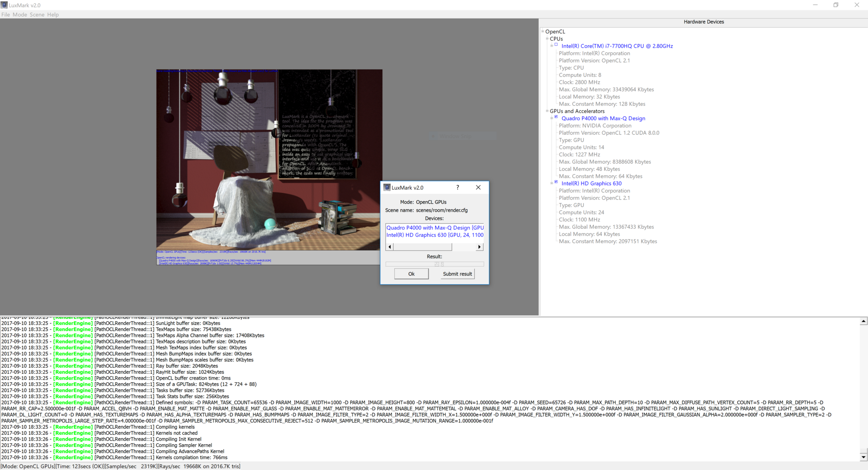Click the log pane scroll-down arrow
This screenshot has width=868, height=470.
click(x=863, y=457)
